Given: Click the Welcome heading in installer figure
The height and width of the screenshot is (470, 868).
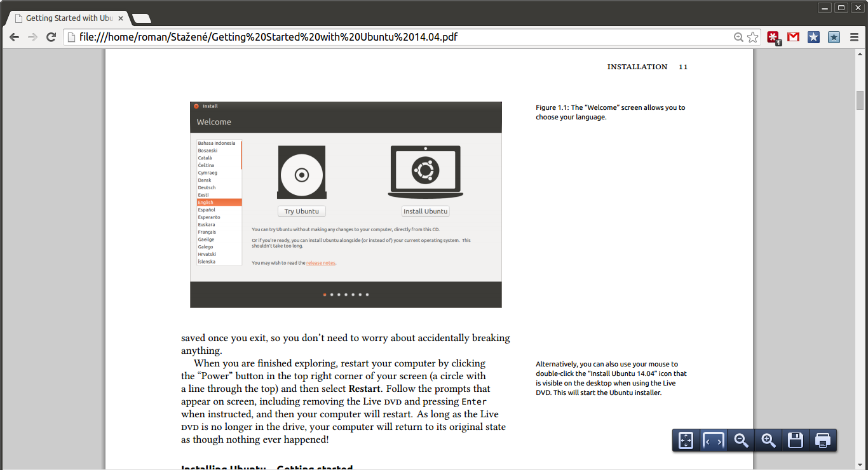Looking at the screenshot, I should [x=214, y=122].
